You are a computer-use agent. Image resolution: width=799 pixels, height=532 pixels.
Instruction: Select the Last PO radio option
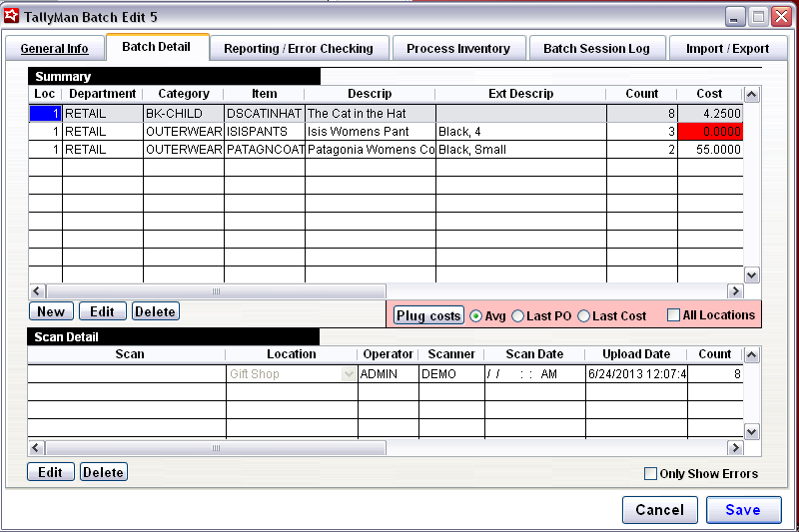point(517,316)
